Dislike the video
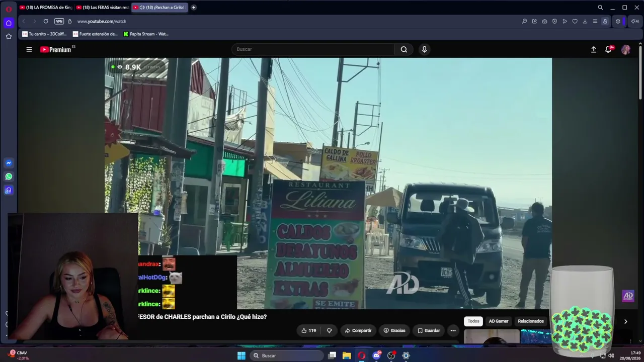Image resolution: width=644 pixels, height=362 pixels. [x=330, y=330]
